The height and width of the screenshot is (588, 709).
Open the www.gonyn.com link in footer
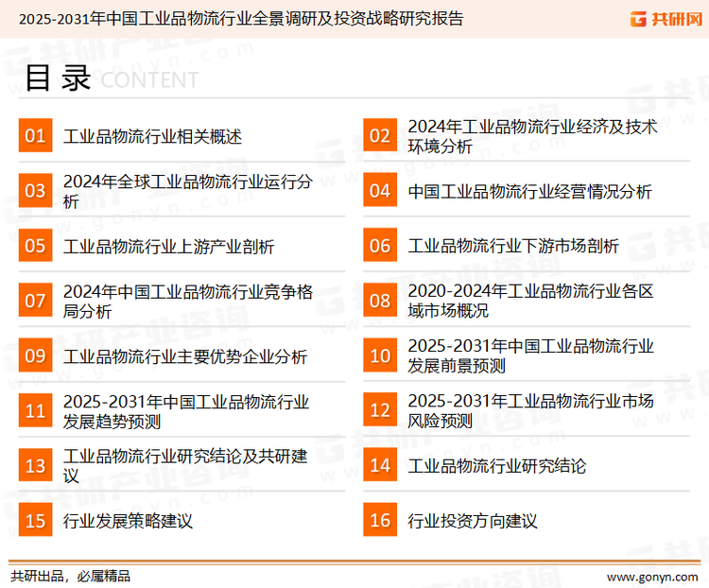click(x=652, y=577)
